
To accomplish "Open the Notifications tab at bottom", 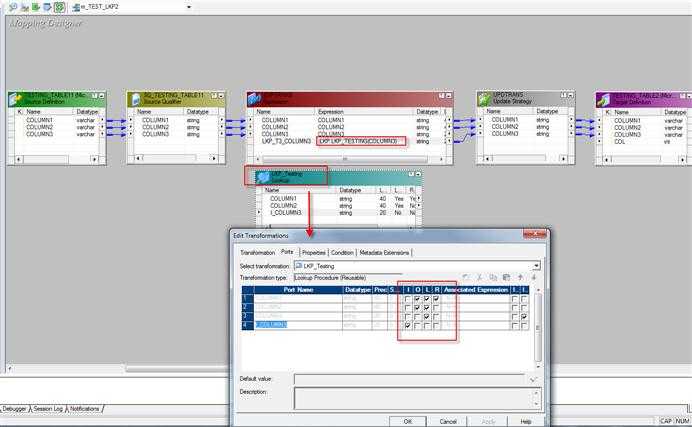I will pos(85,409).
